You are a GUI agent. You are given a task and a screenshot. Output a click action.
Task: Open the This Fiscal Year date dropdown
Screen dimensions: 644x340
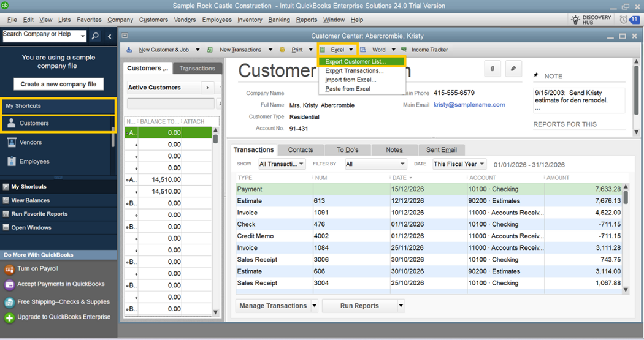pyautogui.click(x=459, y=164)
